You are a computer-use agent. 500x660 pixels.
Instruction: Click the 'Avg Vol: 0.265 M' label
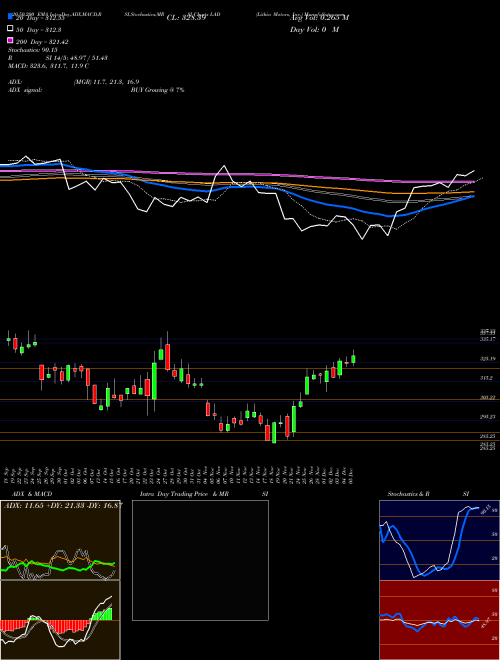(319, 18)
